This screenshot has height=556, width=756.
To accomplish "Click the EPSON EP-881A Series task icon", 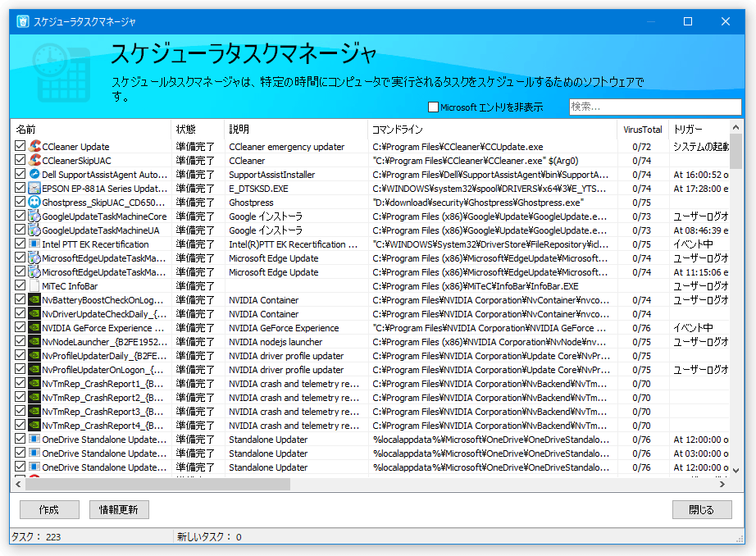I will [x=34, y=188].
